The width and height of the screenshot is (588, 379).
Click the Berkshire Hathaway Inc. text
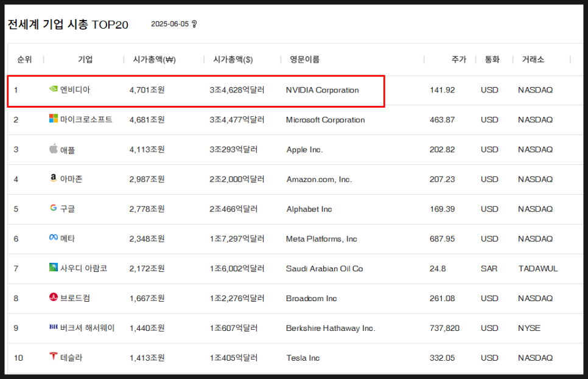[x=331, y=329]
